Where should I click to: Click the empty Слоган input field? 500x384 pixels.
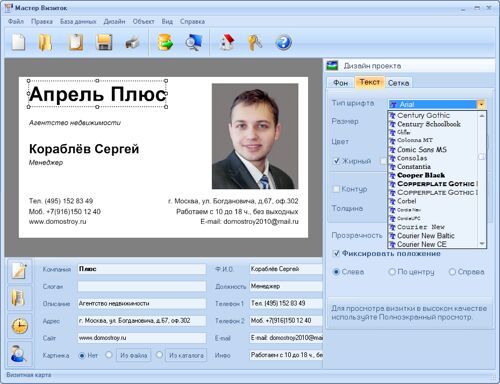[142, 286]
